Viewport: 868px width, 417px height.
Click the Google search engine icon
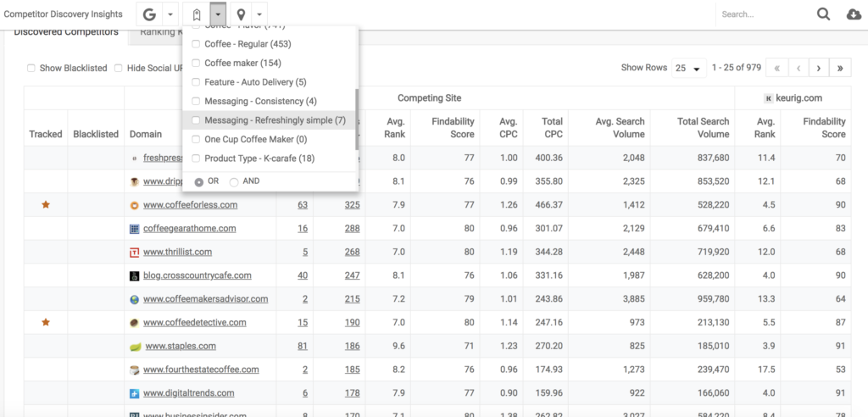[149, 14]
